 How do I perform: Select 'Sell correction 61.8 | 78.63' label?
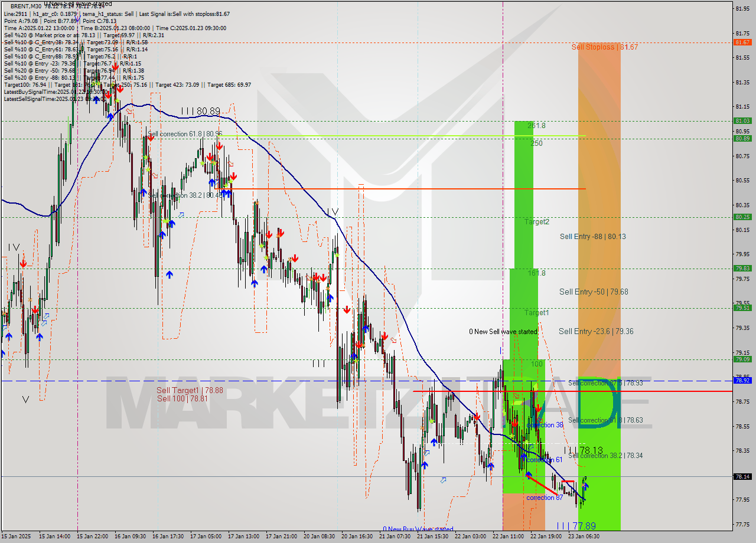tap(605, 421)
